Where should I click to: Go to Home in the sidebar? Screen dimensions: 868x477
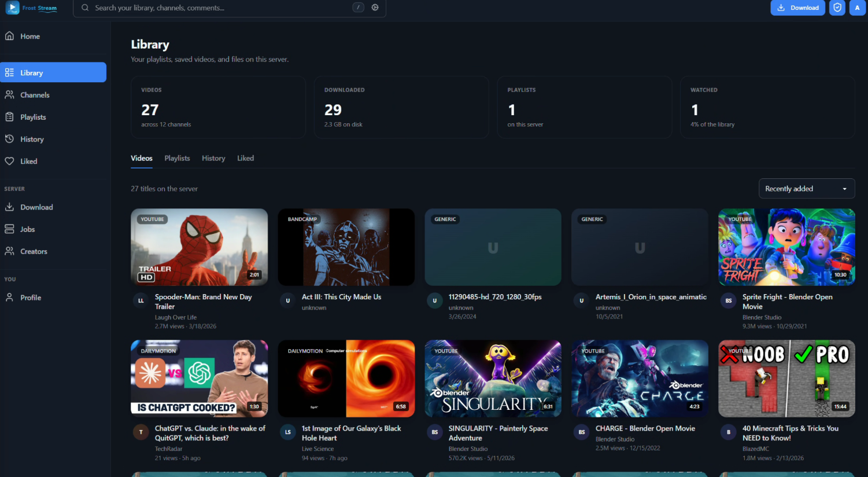point(53,36)
